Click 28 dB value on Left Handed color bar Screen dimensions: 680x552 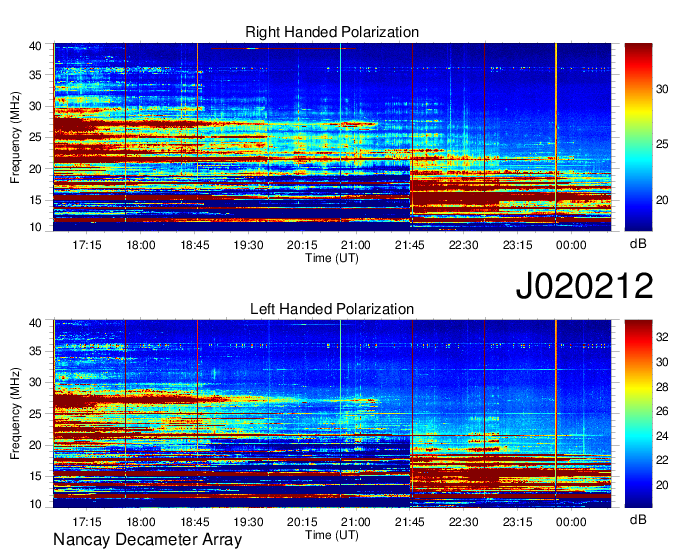[662, 386]
